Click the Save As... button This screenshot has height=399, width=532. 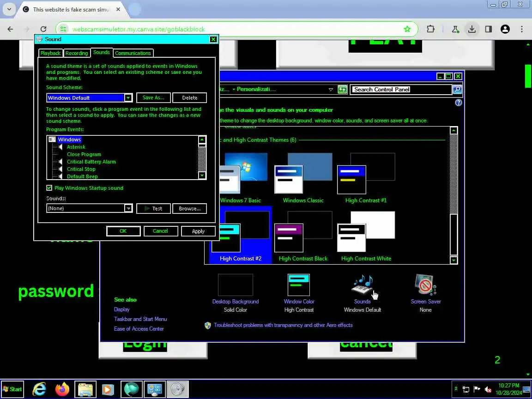pyautogui.click(x=153, y=98)
